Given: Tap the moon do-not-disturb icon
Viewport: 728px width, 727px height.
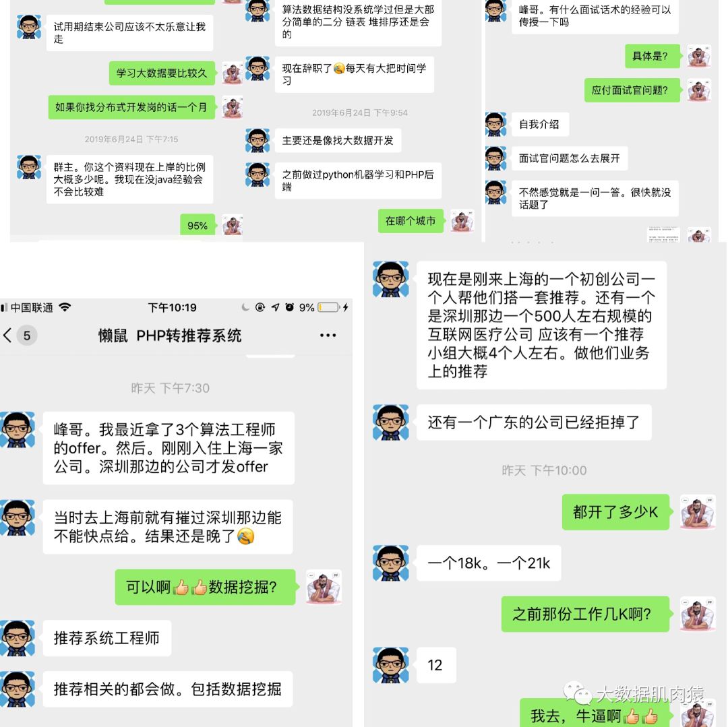Looking at the screenshot, I should click(245, 307).
